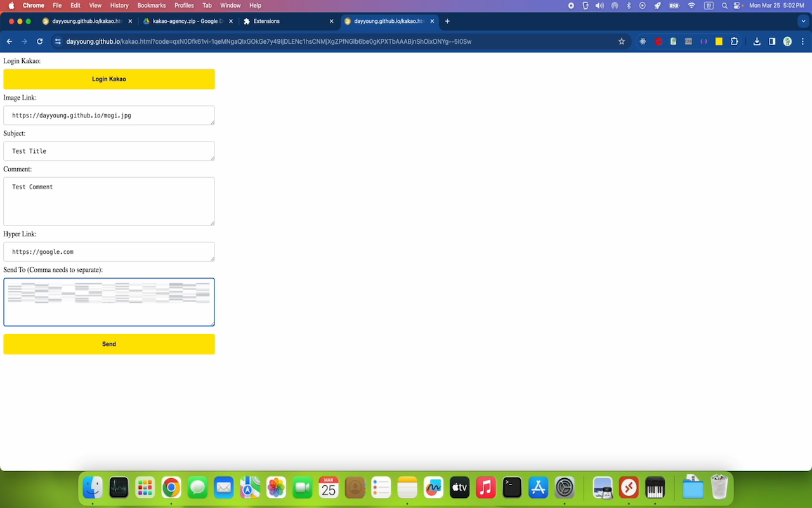The height and width of the screenshot is (508, 812).
Task: Open the View menu
Action: click(95, 5)
